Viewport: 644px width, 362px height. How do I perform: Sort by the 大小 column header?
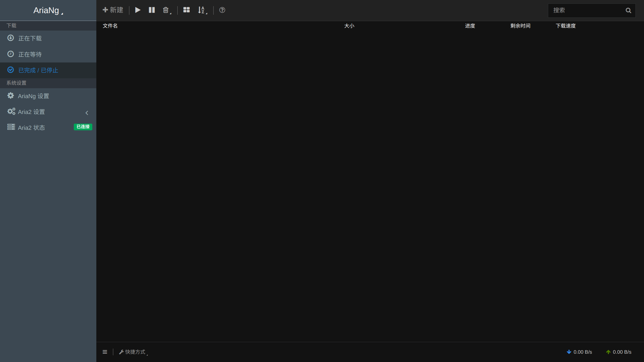[x=349, y=26]
